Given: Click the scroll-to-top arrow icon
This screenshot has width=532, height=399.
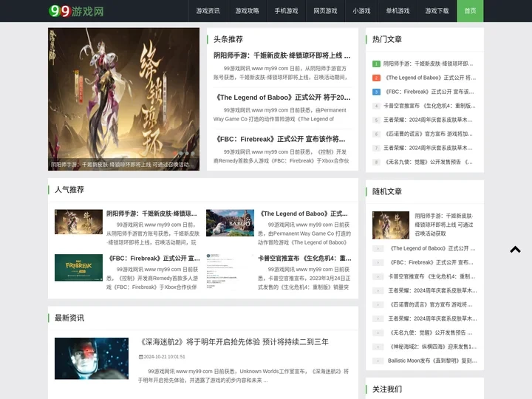Looking at the screenshot, I should [515, 250].
